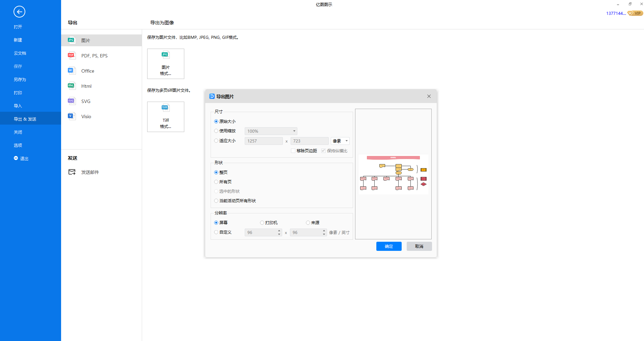Select the all pages radio button
This screenshot has height=341, width=644.
pos(216,182)
